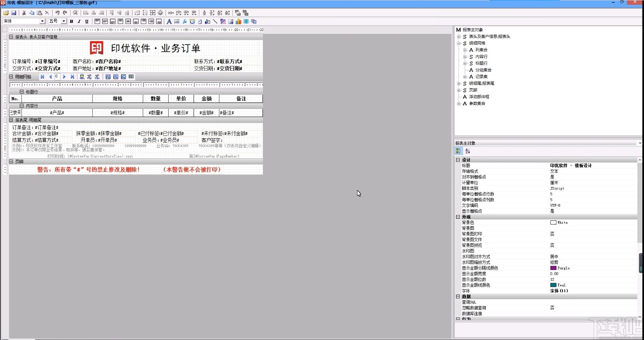Click the White background color swatch
The image size is (644, 340).
pos(553,222)
